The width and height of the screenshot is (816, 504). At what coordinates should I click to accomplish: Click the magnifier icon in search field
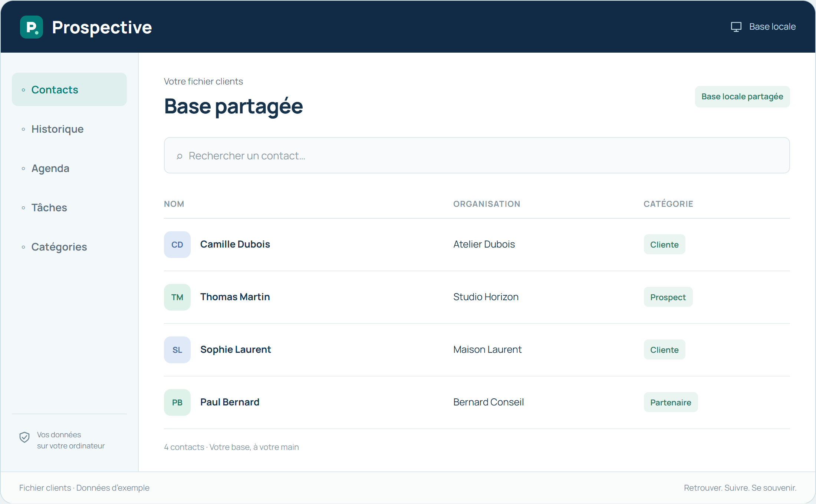tap(180, 156)
